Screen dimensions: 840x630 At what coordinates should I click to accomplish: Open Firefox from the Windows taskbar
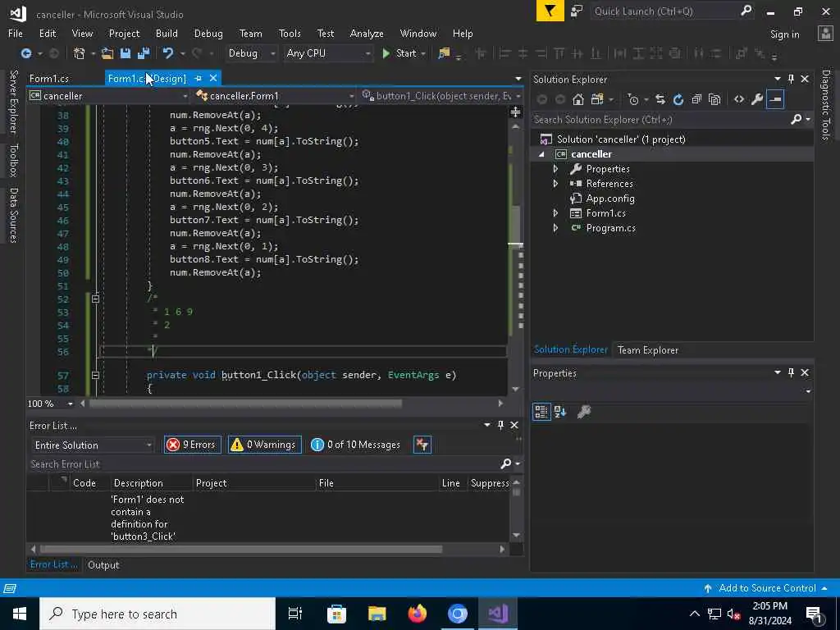click(417, 614)
